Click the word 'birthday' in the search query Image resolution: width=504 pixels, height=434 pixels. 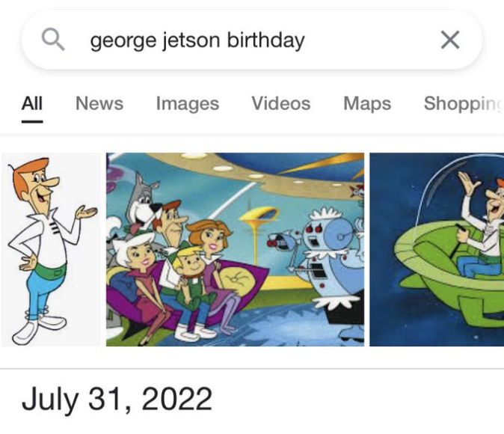[267, 39]
